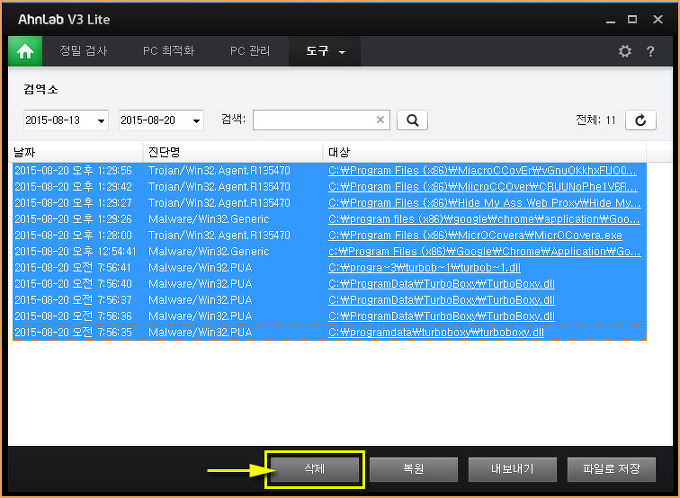
Task: Click the 파일로 저장 button
Action: coord(611,469)
